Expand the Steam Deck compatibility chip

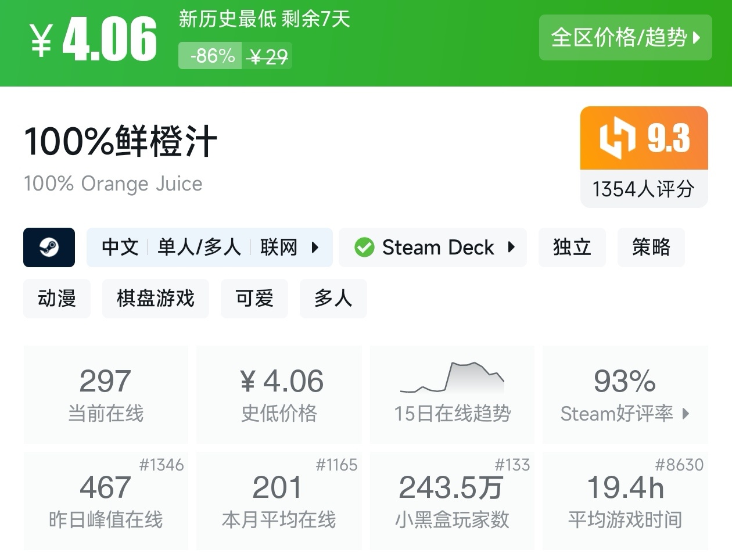click(x=433, y=247)
